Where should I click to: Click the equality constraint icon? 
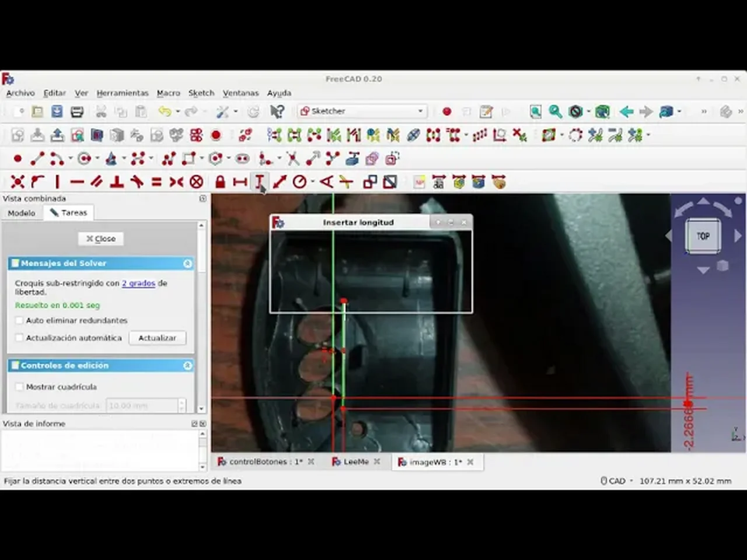[156, 182]
